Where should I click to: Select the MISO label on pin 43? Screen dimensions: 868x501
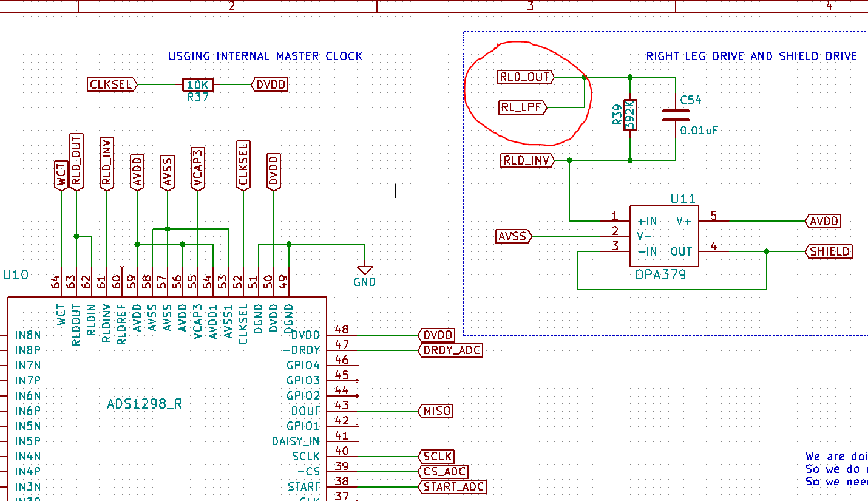[x=436, y=411]
